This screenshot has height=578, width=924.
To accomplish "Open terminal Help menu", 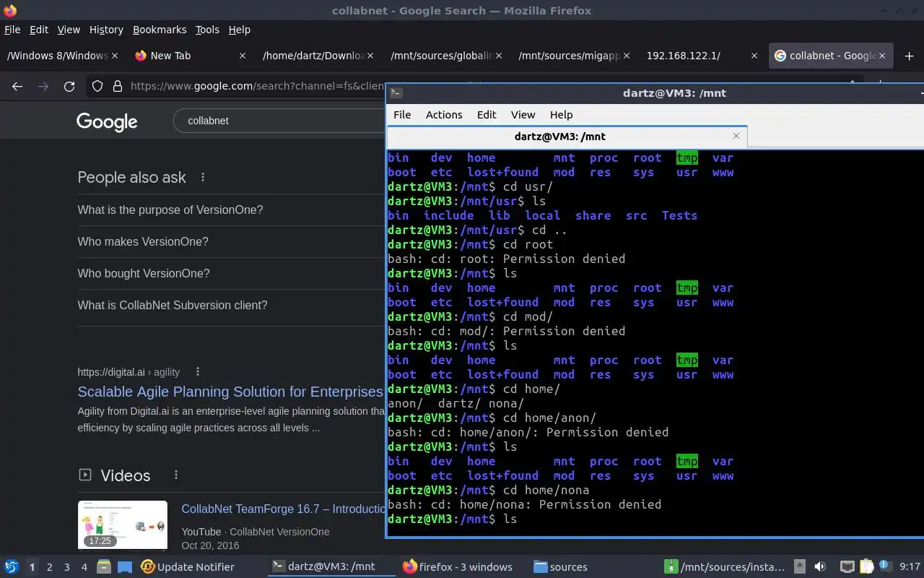I will pos(561,114).
